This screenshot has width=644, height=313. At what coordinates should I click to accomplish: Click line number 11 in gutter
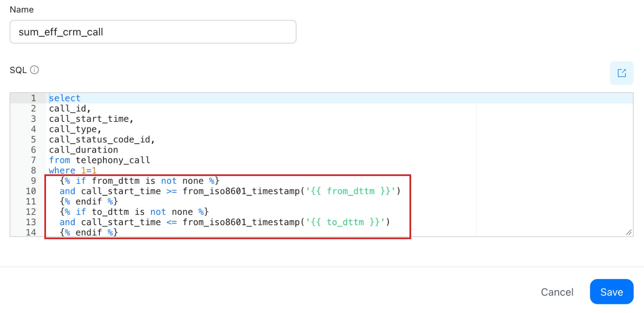(30, 201)
